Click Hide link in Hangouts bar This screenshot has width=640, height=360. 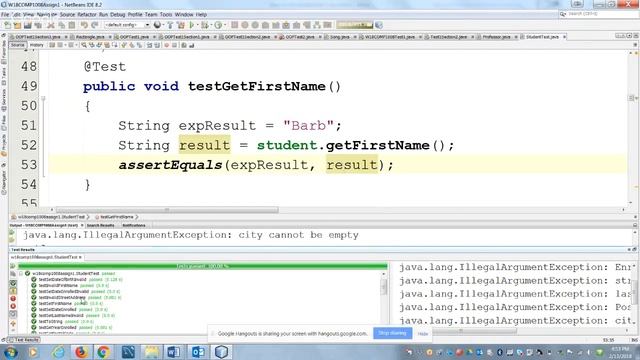[x=423, y=333]
